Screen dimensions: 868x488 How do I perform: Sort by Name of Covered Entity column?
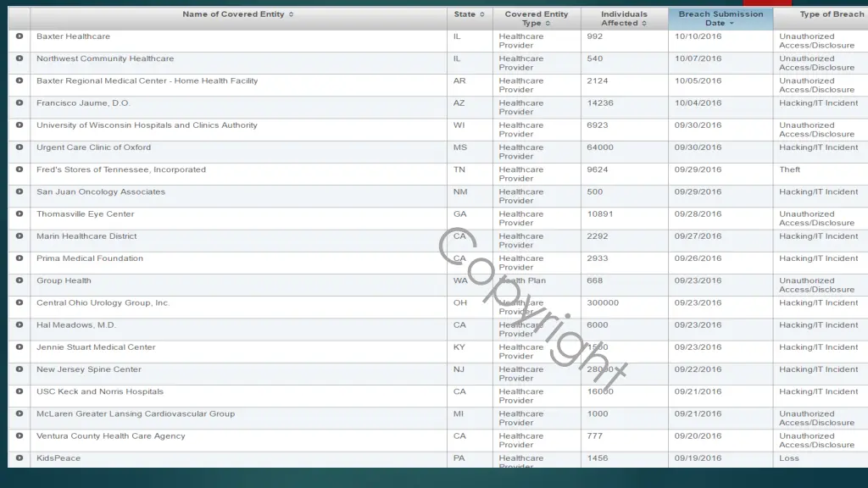tap(238, 19)
